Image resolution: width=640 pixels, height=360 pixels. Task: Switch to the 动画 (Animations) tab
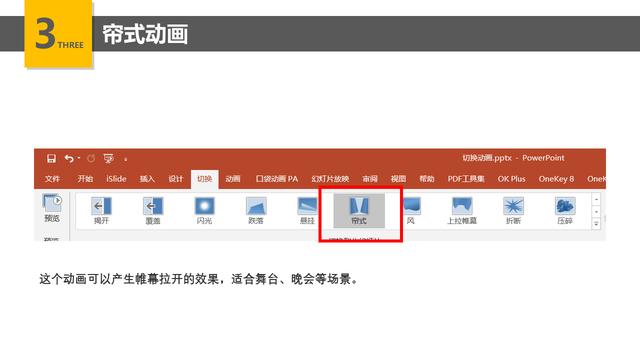click(233, 179)
